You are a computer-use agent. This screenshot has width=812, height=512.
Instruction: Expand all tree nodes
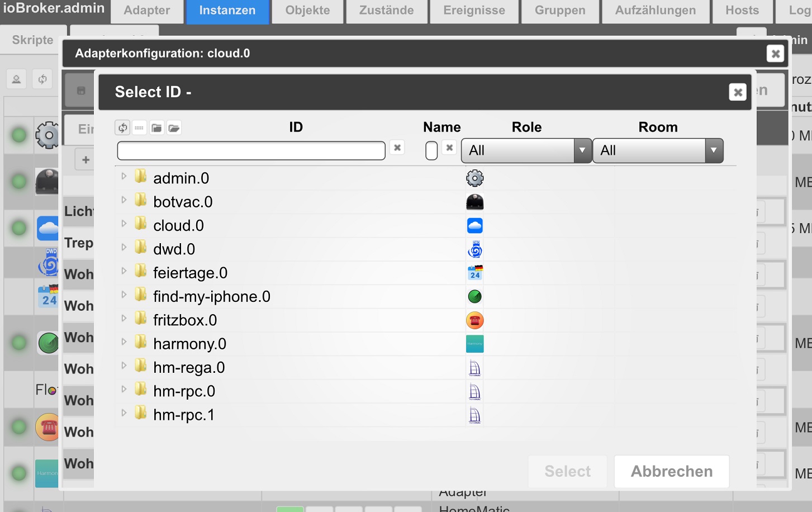(174, 128)
